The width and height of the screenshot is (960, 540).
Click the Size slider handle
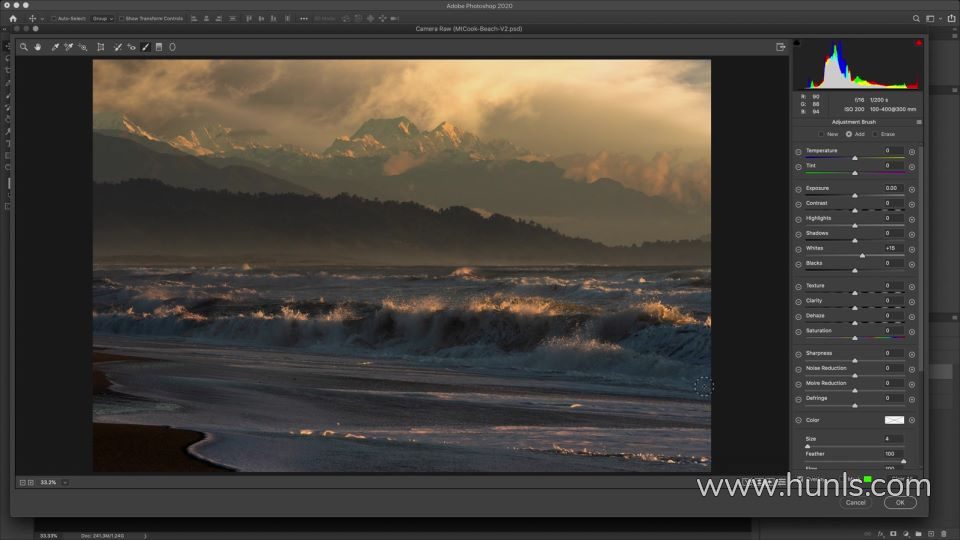[x=808, y=446]
